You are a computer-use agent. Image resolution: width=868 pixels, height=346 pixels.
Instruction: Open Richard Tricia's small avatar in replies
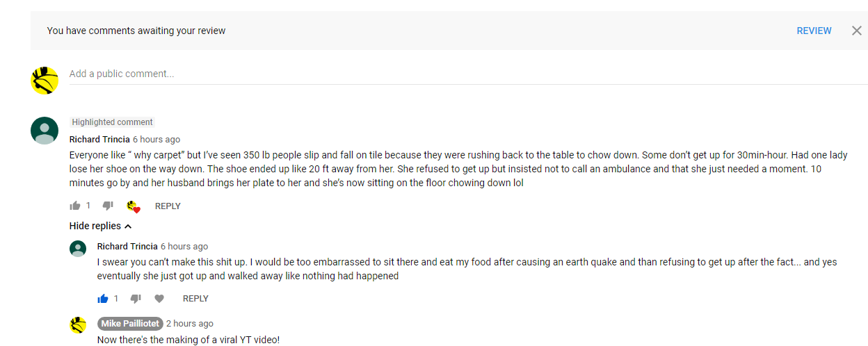pyautogui.click(x=78, y=249)
